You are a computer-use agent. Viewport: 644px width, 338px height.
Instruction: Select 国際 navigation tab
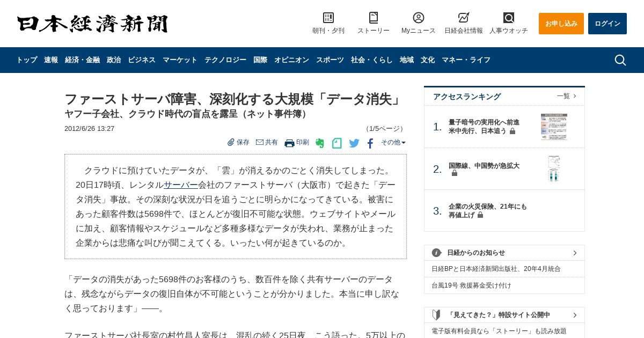coord(260,60)
